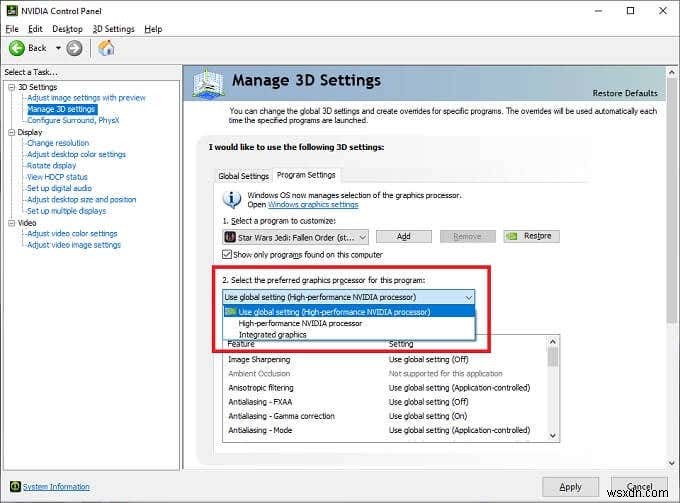Open Adjust image settings with preview

(86, 98)
